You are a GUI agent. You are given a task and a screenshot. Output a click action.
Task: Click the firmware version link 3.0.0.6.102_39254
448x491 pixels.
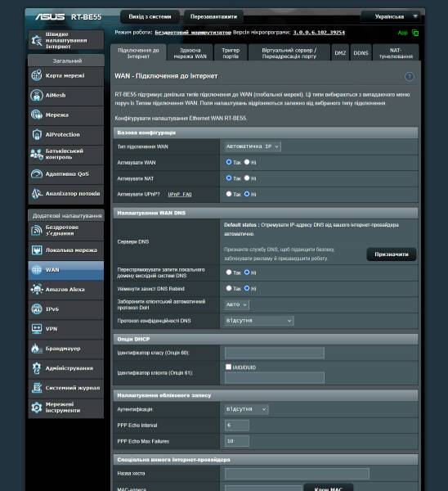[x=319, y=32]
